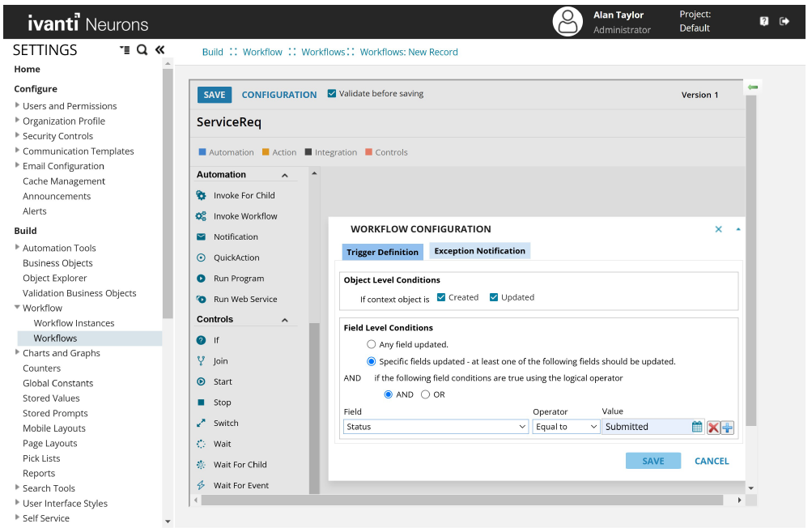Viewport: 812px width, 528px height.
Task: Navigate to Workflows breadcrumb link
Action: (x=323, y=52)
